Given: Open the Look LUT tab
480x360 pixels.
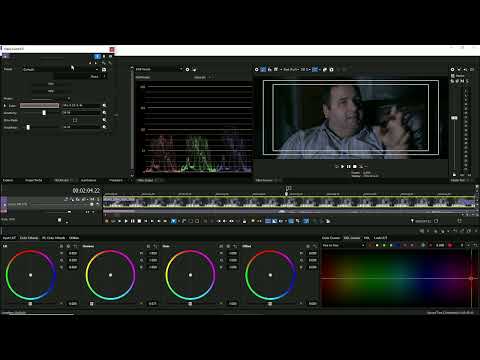Looking at the screenshot, I should point(380,238).
